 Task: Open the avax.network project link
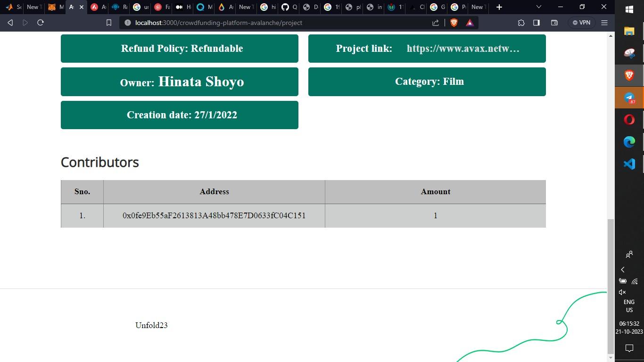click(x=463, y=49)
